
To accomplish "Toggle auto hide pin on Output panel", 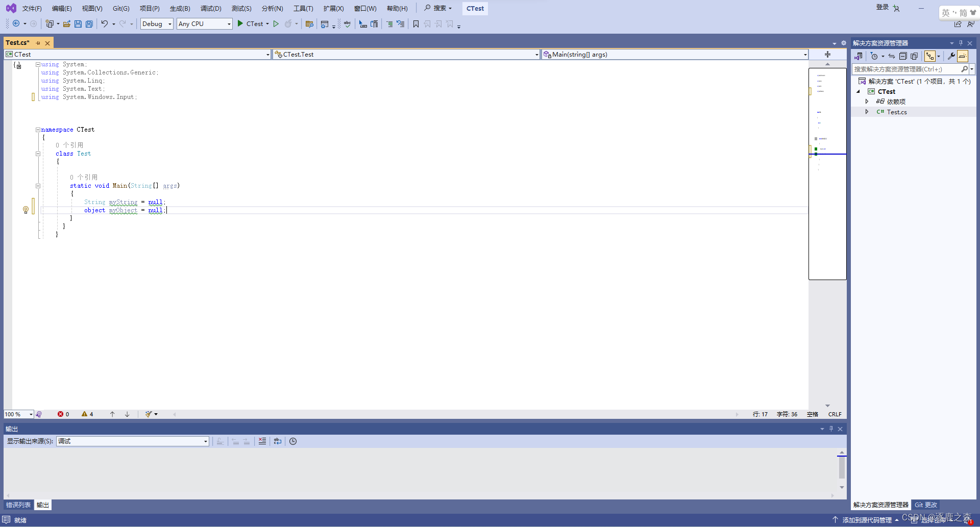I will coord(831,429).
